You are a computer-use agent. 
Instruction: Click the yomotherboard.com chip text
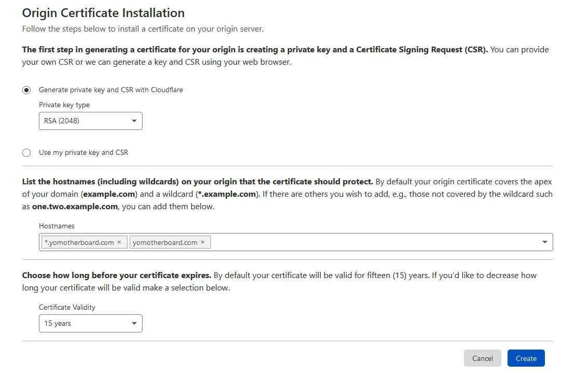coord(165,242)
